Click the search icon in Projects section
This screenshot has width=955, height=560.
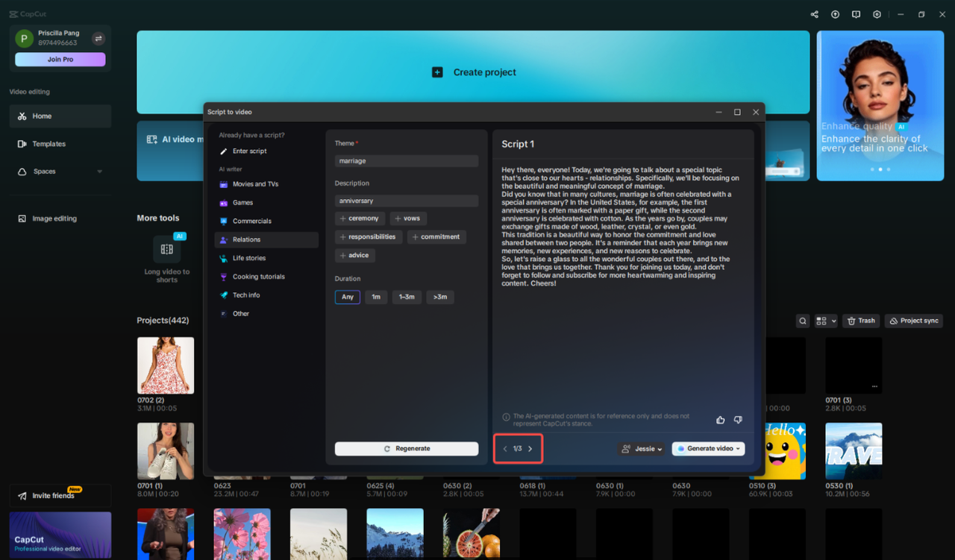[x=803, y=321]
